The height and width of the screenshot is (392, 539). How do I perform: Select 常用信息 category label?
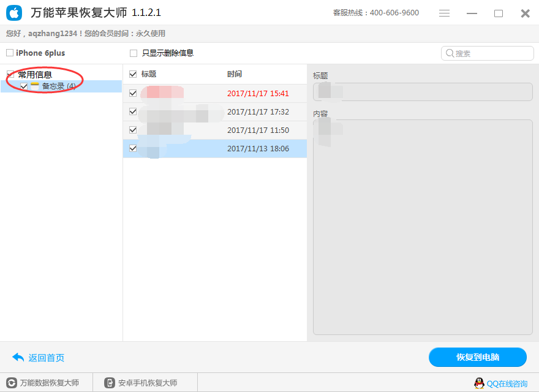pos(35,75)
